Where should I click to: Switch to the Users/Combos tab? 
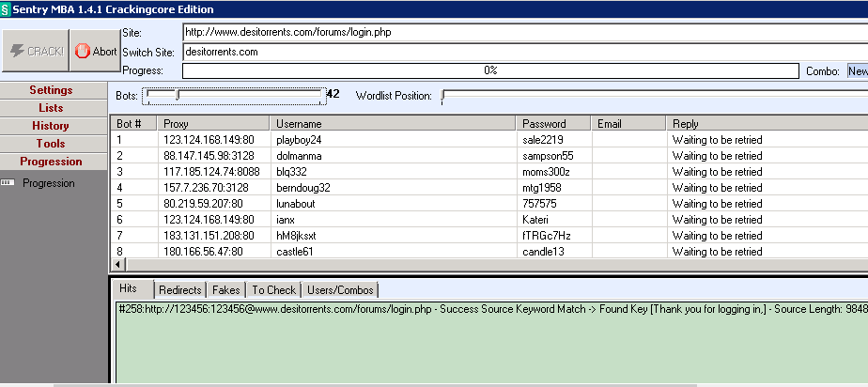coord(341,289)
